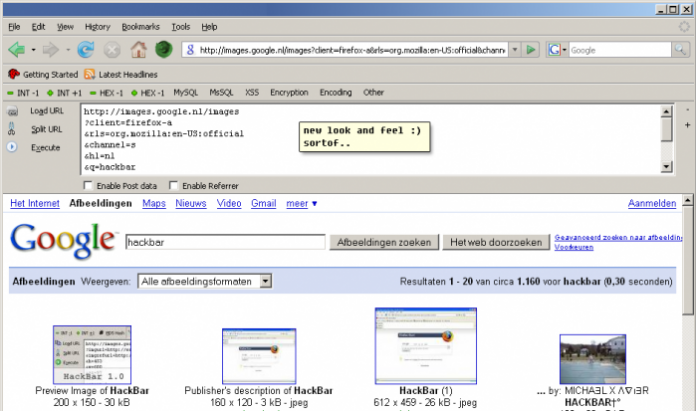Open the Video link
The height and width of the screenshot is (411, 696).
coord(229,203)
